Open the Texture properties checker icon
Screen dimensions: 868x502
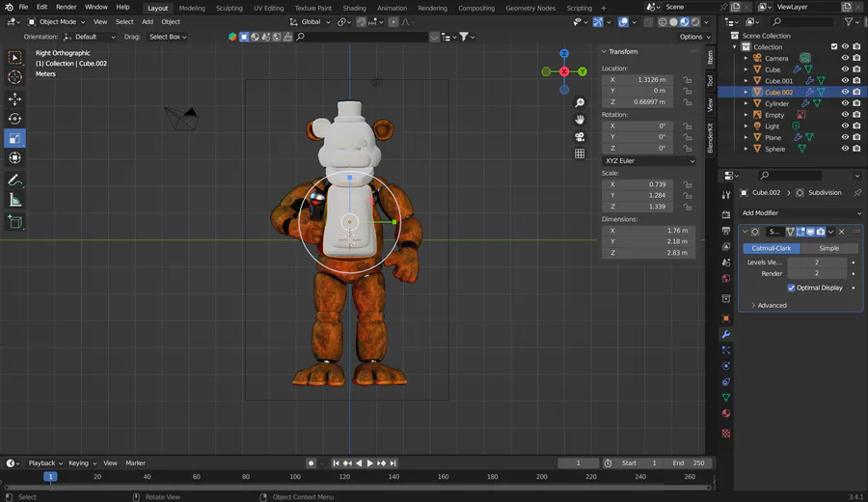click(x=725, y=433)
